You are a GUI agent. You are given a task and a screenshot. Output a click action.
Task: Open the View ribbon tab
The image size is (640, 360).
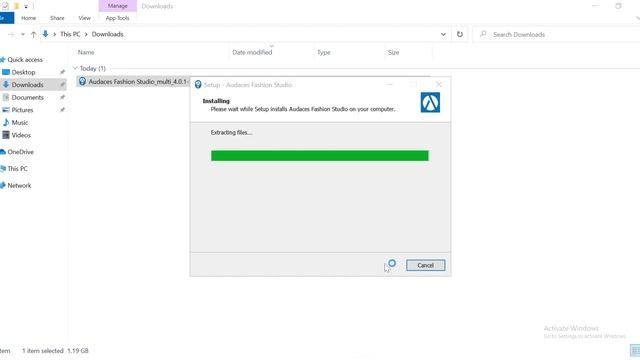pos(84,18)
